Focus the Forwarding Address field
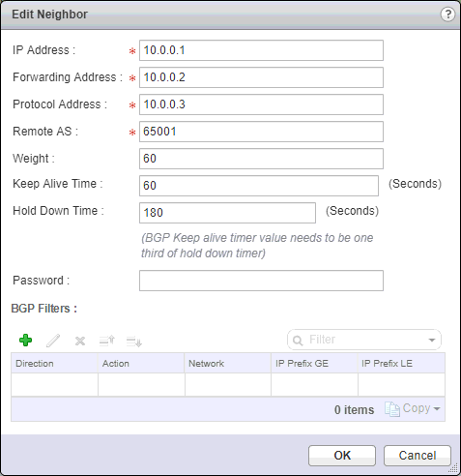The image size is (461, 476). pos(261,77)
